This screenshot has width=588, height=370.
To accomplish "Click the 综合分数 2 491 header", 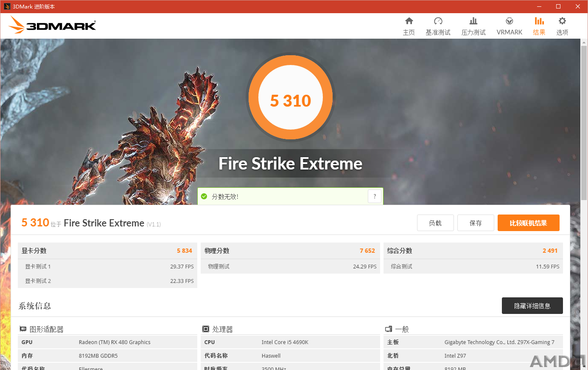I will (x=473, y=251).
